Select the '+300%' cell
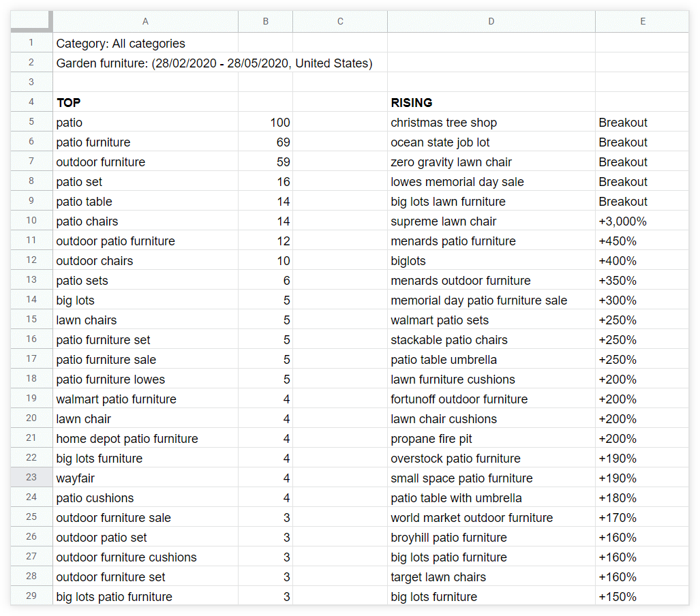Viewport: 700px width, 616px height. point(642,300)
